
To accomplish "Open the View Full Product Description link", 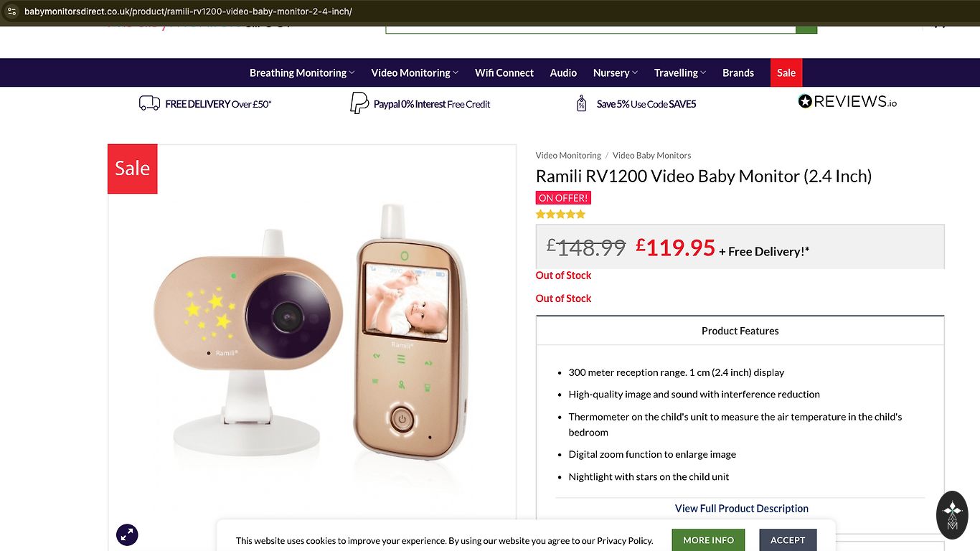I will (741, 508).
